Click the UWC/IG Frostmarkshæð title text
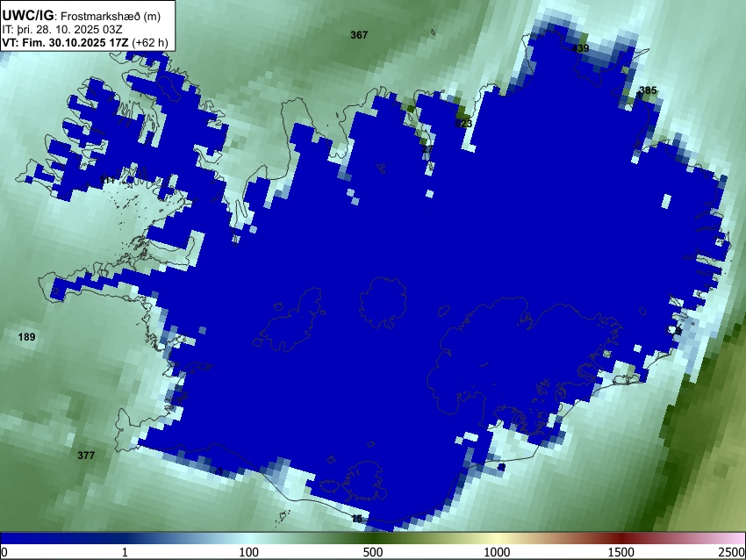Screen dimensions: 746x560 82,16
